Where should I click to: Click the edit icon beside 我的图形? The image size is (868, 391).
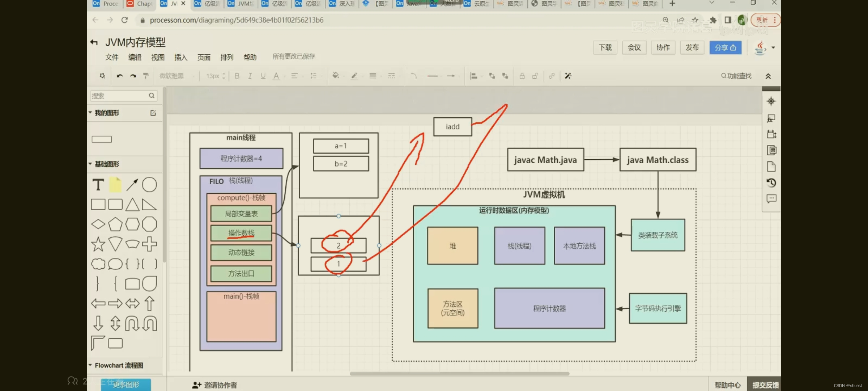tap(153, 113)
